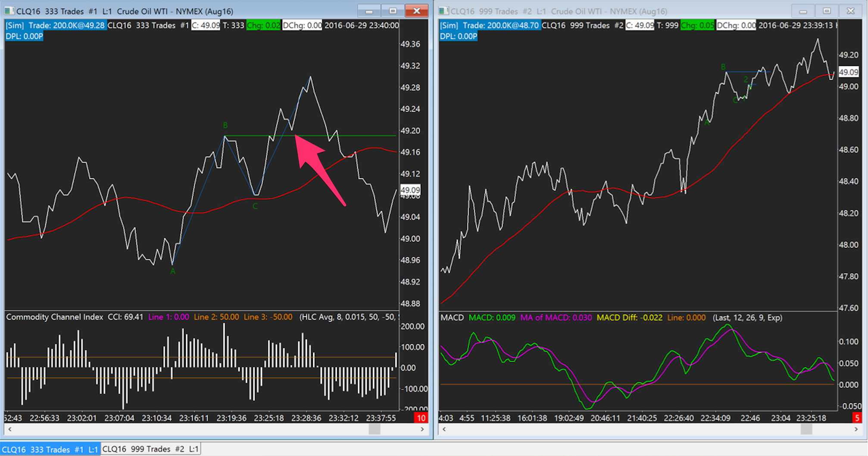Close the 333 Trades chart window
868x456 pixels.
pyautogui.click(x=416, y=11)
